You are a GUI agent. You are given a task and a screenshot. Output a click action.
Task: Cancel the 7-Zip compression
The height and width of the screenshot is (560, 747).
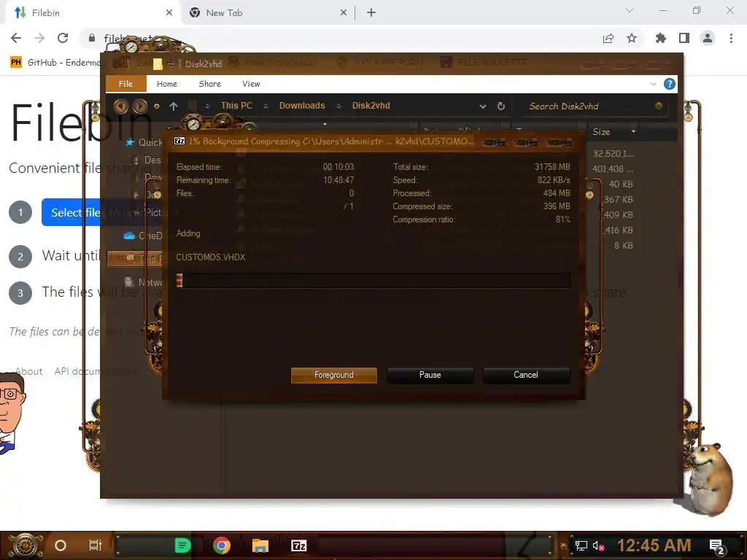(x=526, y=375)
